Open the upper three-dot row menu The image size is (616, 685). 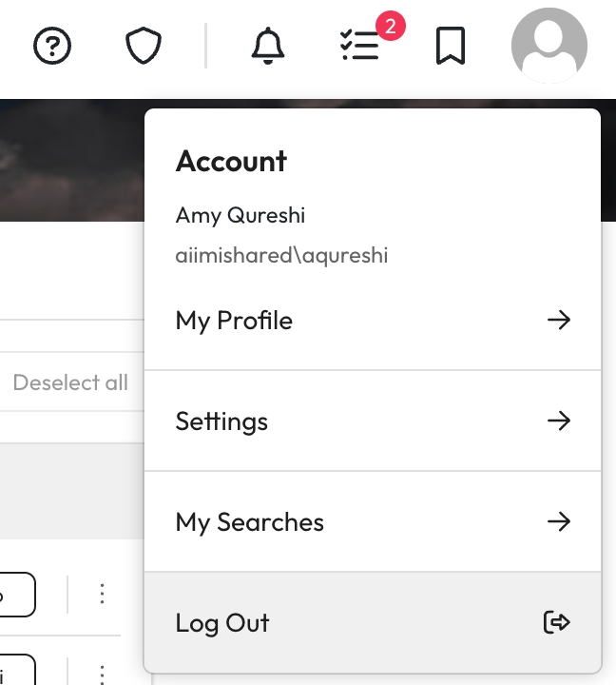102,595
